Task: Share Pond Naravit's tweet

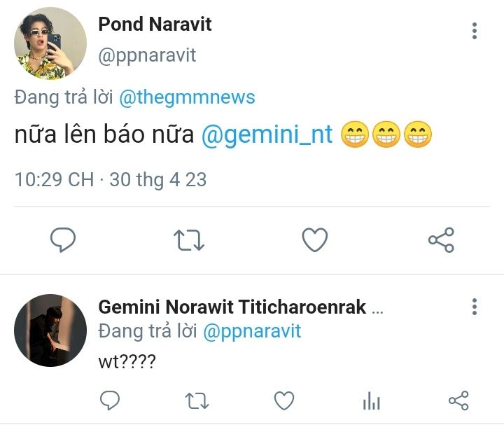Action: coord(441,239)
